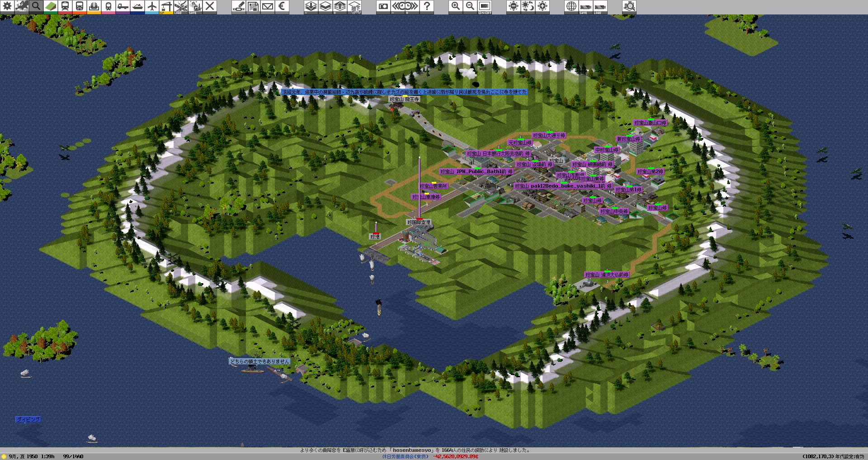Click the 元珍宝山停 stop label
This screenshot has height=460, width=868.
pyautogui.click(x=520, y=142)
